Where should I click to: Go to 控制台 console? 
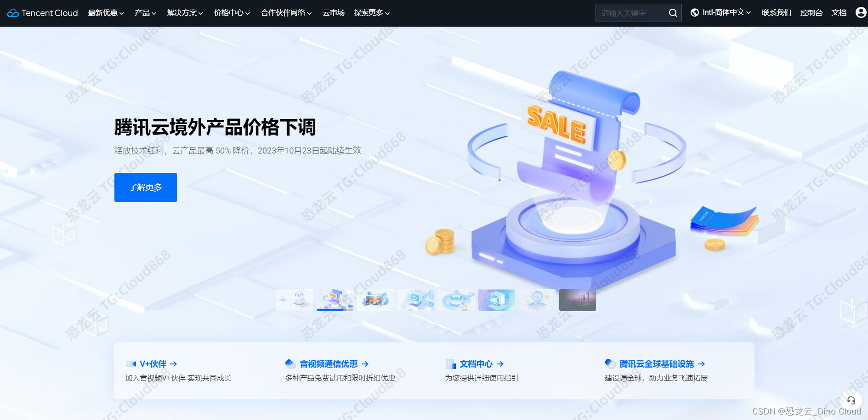(x=811, y=13)
